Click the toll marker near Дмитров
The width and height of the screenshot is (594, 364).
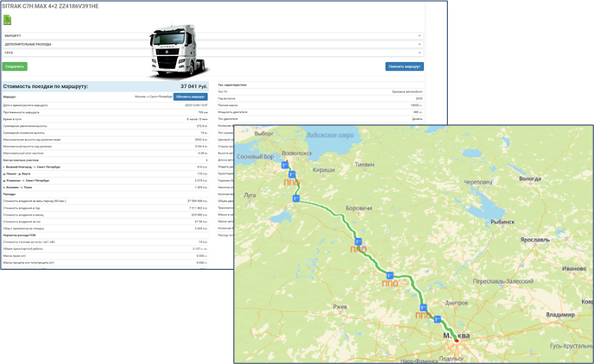[423, 306]
